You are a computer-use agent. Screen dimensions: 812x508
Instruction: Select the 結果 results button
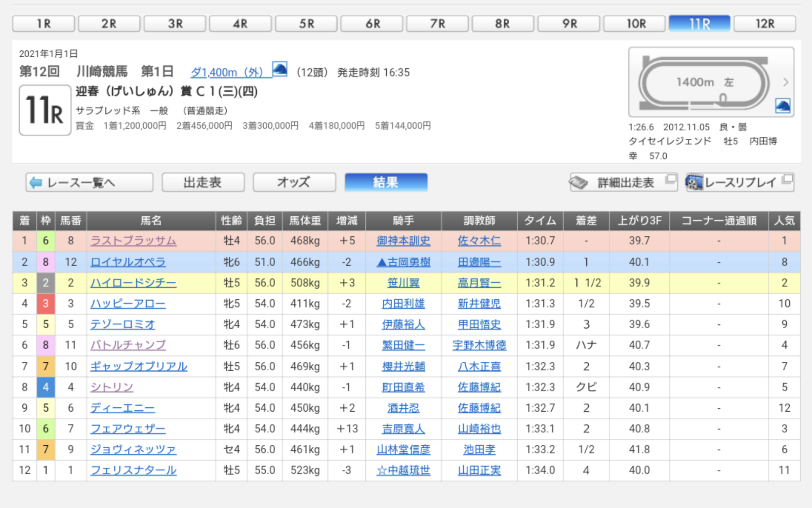386,183
